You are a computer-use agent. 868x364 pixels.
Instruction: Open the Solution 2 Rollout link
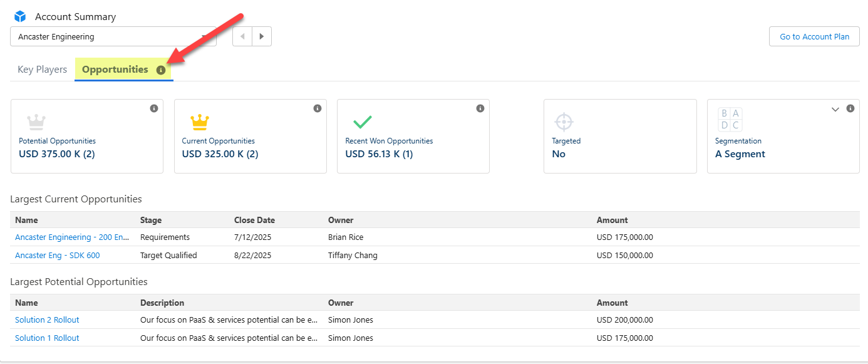tap(47, 320)
